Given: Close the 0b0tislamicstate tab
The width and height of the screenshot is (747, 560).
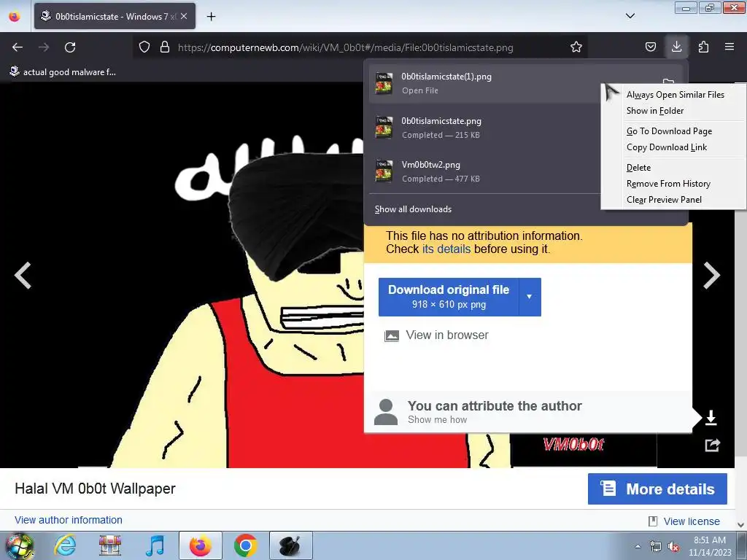Looking at the screenshot, I should (x=184, y=16).
